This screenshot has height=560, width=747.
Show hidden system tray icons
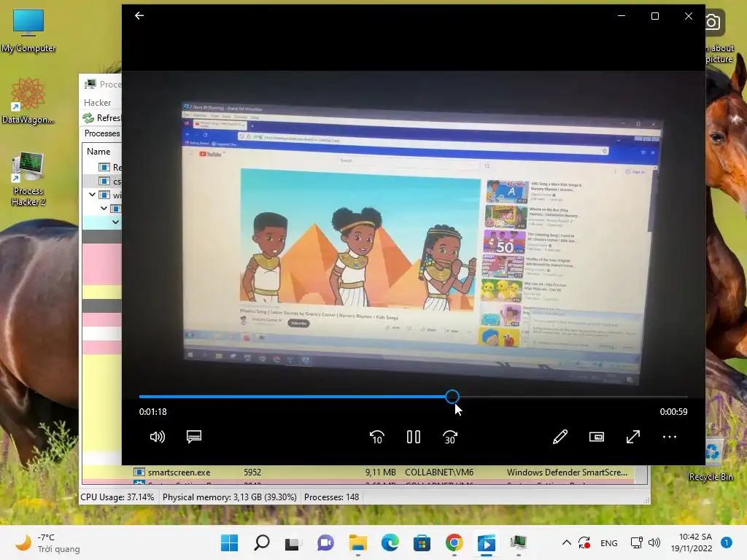click(566, 542)
